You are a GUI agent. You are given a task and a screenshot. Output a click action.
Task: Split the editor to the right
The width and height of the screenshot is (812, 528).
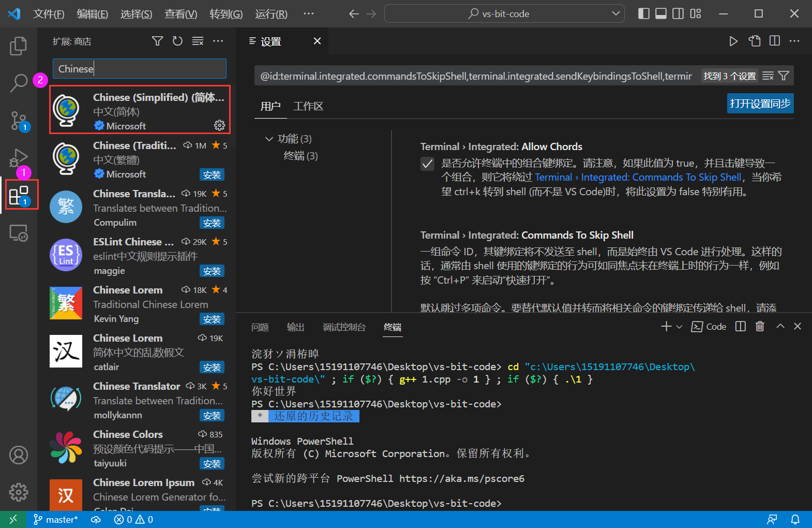tap(775, 41)
